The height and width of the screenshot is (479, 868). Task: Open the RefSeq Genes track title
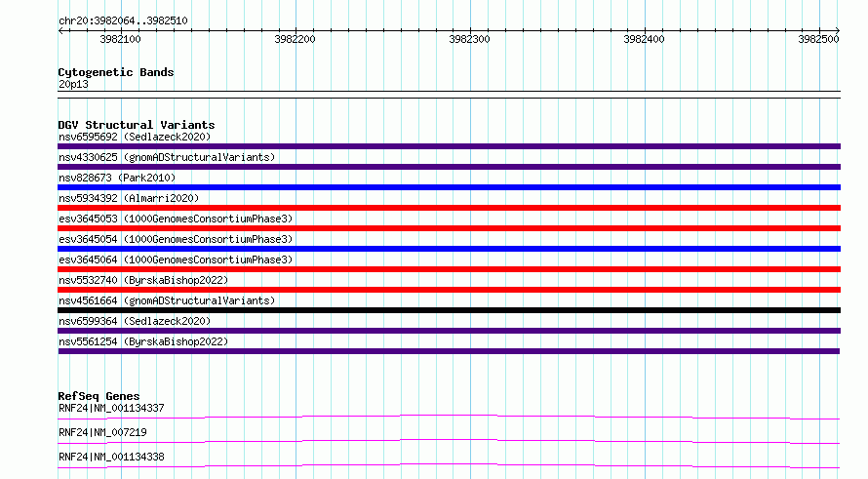coord(99,396)
